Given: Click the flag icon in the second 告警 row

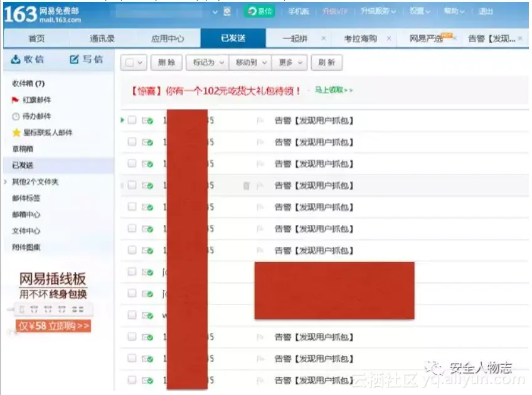Looking at the screenshot, I should (260, 143).
